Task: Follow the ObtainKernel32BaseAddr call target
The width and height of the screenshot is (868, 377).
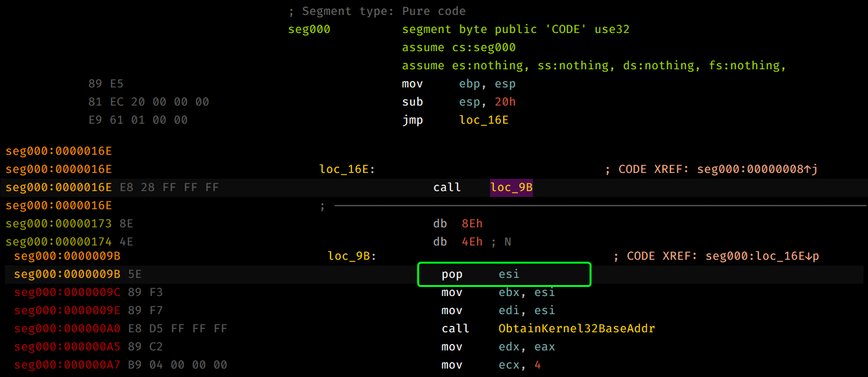Action: tap(576, 328)
